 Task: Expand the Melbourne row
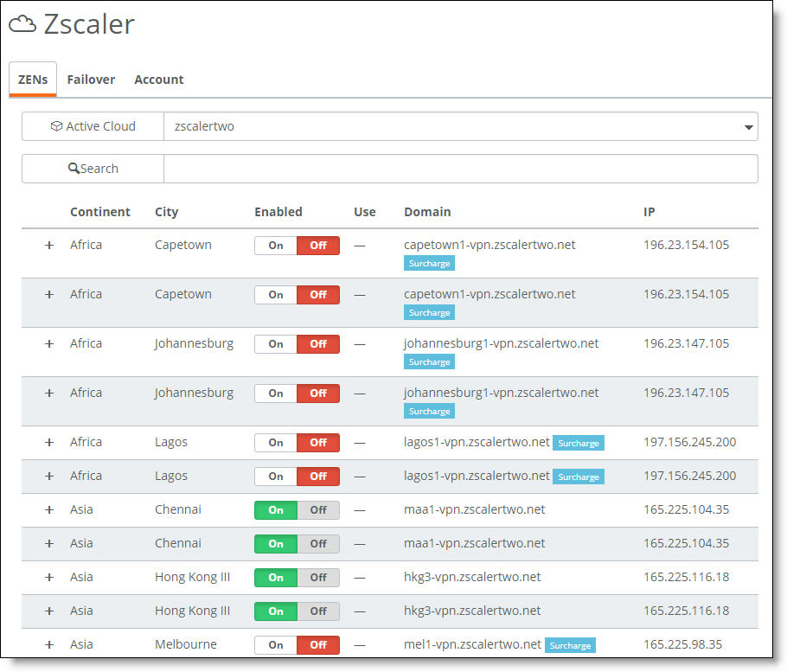(x=49, y=644)
